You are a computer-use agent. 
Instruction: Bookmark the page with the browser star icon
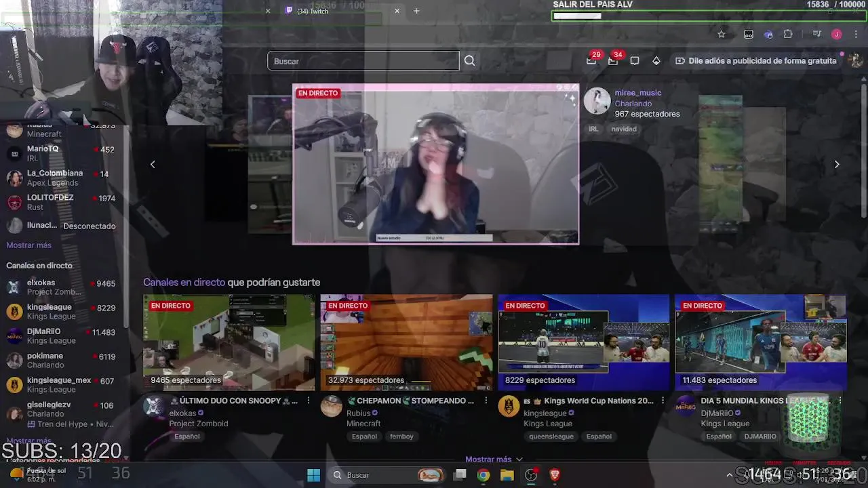point(722,34)
